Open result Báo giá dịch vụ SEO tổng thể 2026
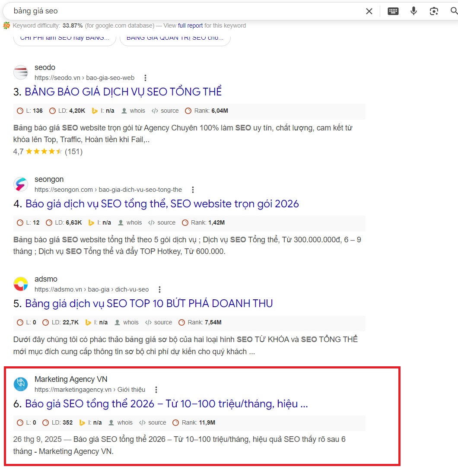Screen dimensions: 458x476 (x=162, y=204)
